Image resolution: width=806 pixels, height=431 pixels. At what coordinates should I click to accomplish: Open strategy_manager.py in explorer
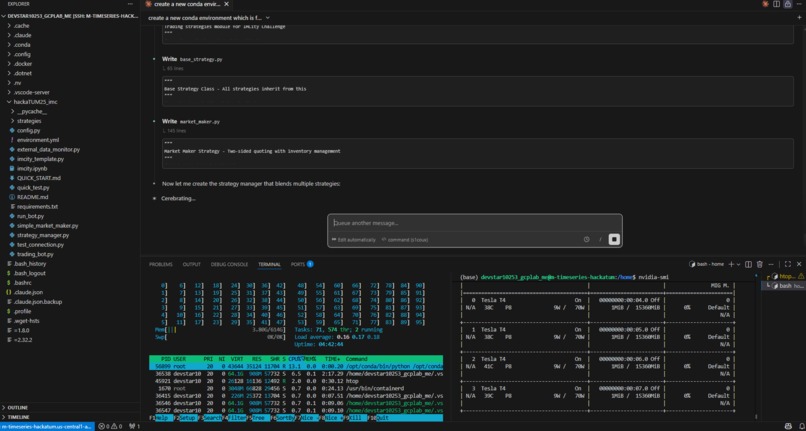[43, 235]
